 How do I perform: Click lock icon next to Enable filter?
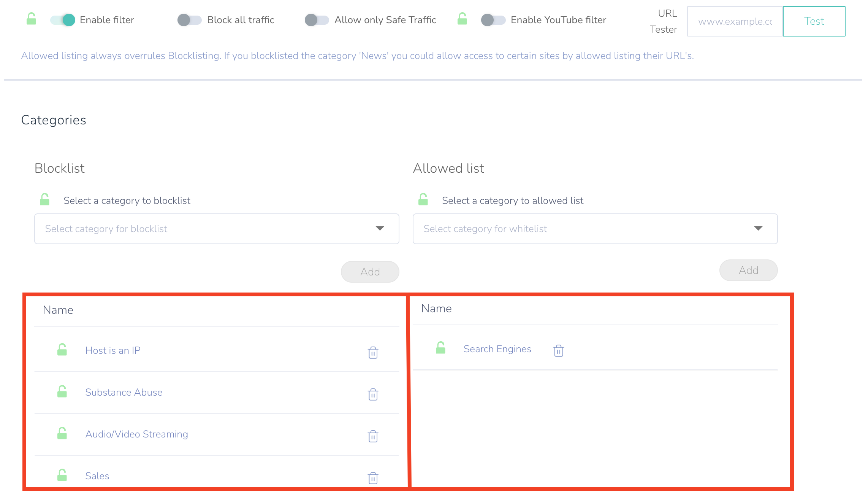pyautogui.click(x=31, y=19)
